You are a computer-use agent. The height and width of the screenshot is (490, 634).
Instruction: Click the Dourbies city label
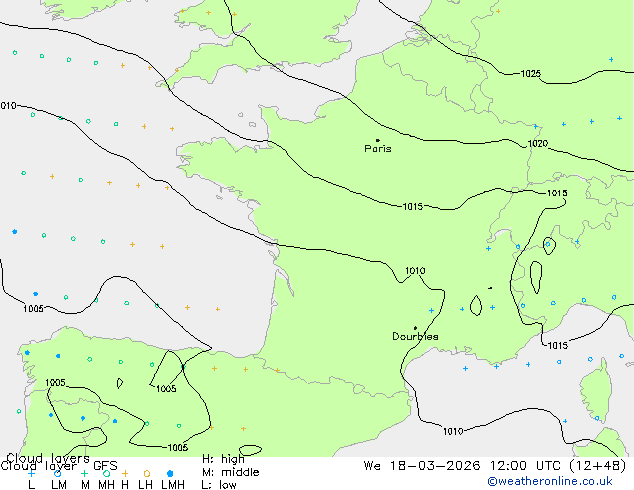tap(415, 336)
